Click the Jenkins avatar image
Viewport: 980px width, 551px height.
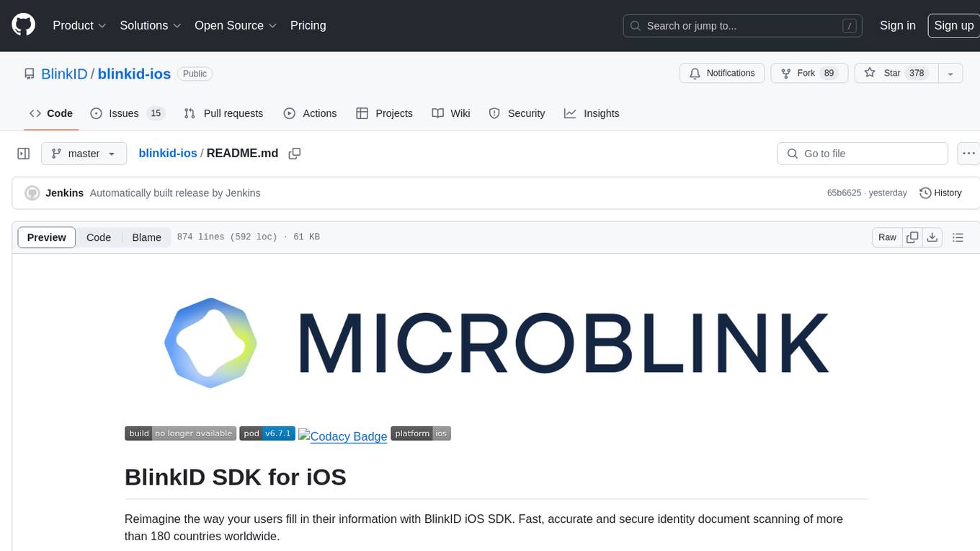pos(32,193)
